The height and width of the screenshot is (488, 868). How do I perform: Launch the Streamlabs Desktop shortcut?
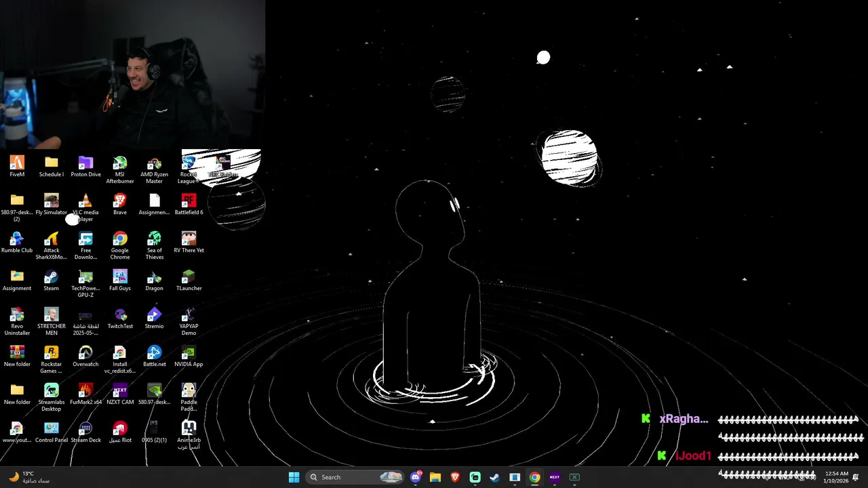click(52, 398)
